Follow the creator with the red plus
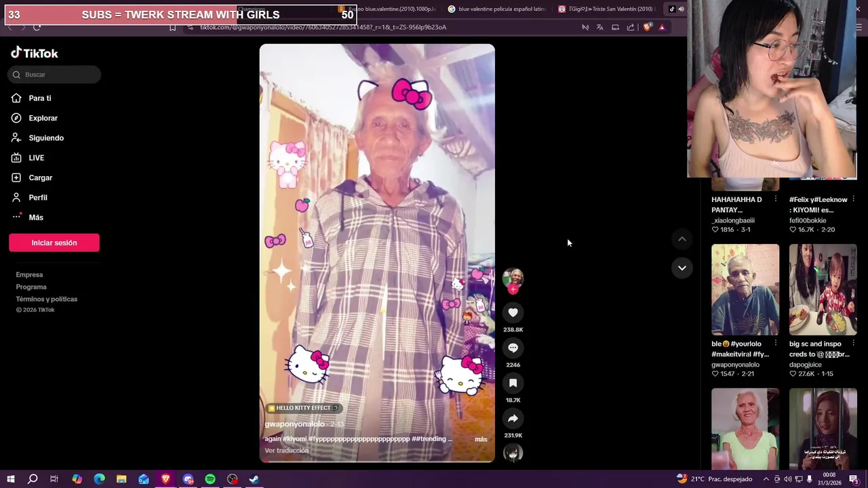Image resolution: width=868 pixels, height=488 pixels. (x=513, y=289)
